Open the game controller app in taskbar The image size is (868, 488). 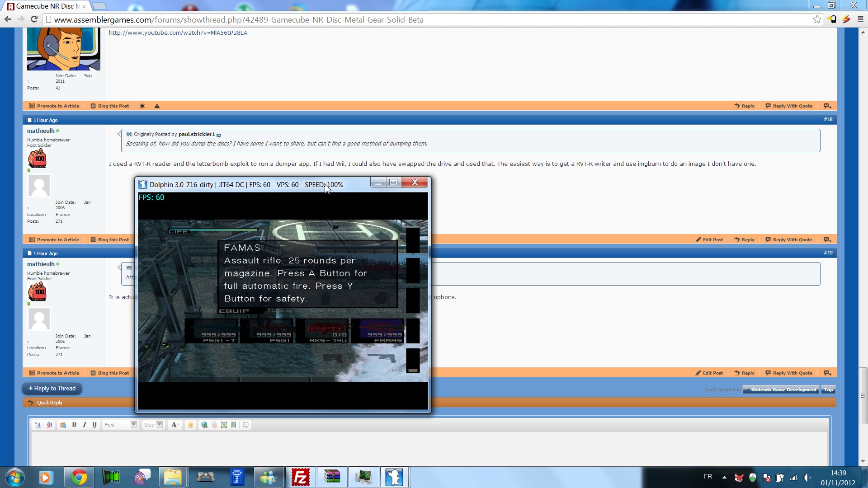[205, 477]
